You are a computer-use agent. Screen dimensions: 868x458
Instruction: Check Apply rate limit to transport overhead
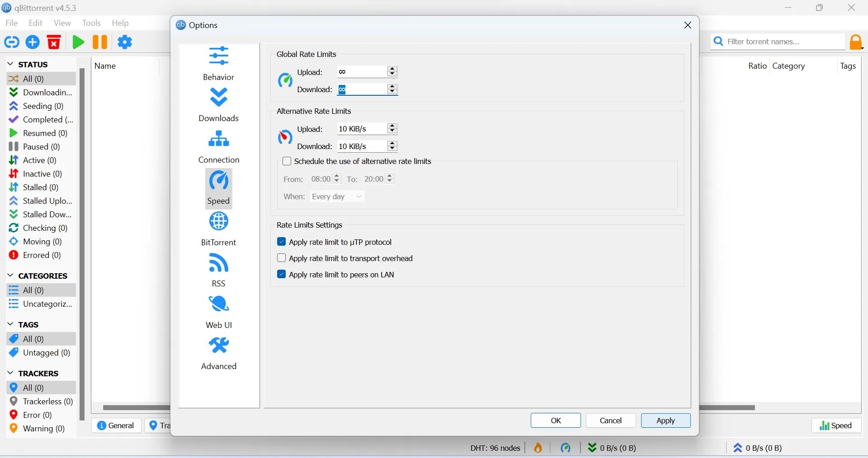282,258
